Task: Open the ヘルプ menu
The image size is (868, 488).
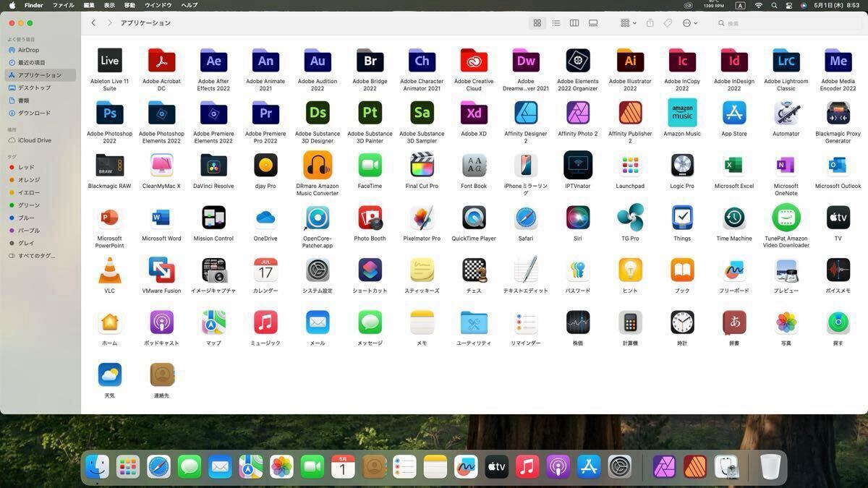Action: (x=190, y=5)
